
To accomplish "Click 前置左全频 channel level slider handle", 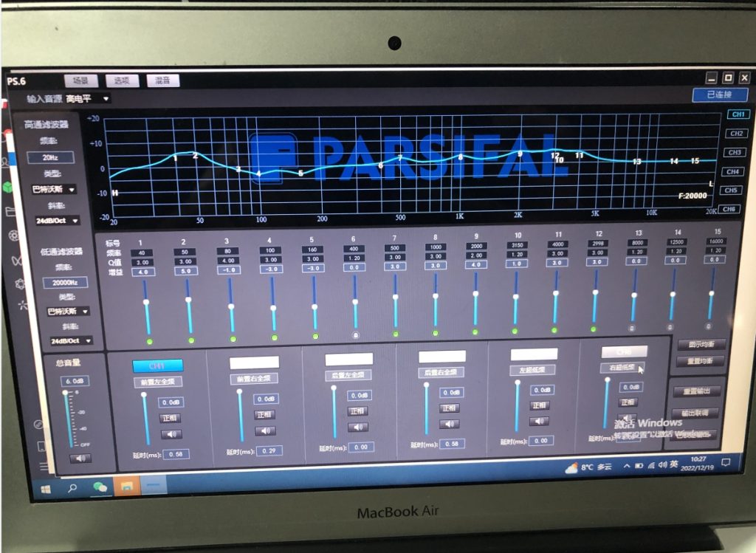I will tap(144, 395).
